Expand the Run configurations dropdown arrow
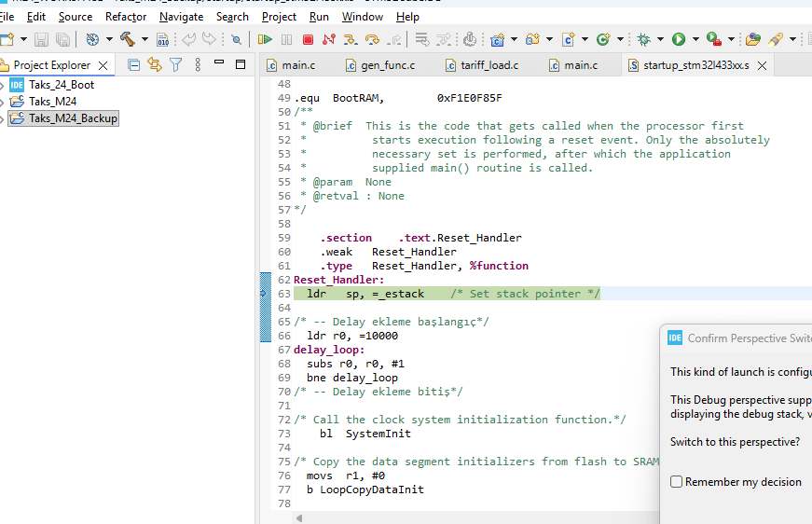This screenshot has width=812, height=524. (695, 39)
